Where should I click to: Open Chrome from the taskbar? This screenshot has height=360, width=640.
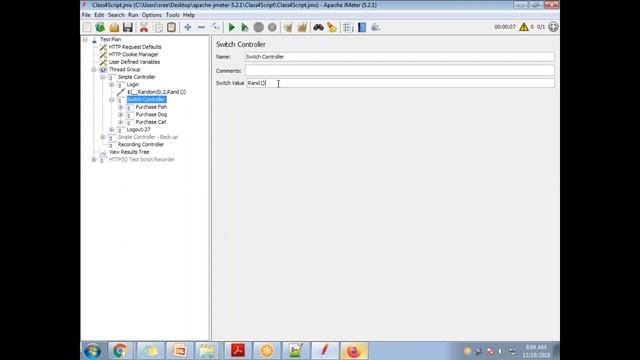tap(120, 351)
